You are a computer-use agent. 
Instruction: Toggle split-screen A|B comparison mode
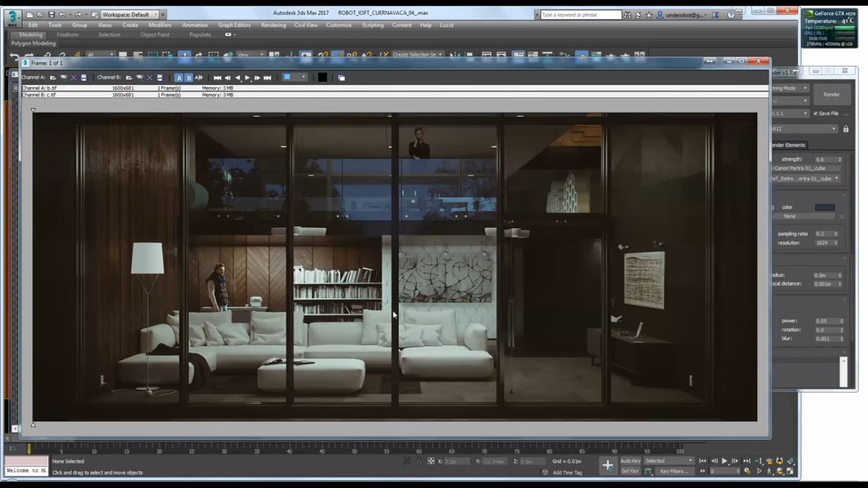pyautogui.click(x=198, y=78)
